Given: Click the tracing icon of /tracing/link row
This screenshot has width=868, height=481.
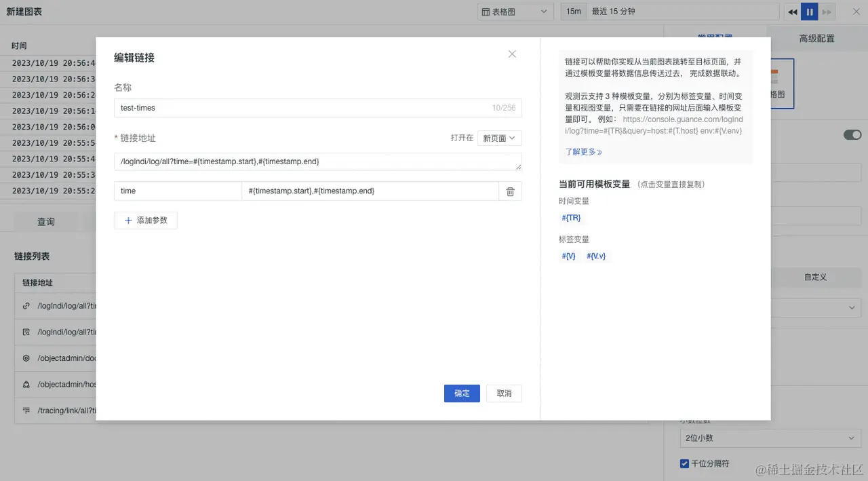Looking at the screenshot, I should coord(26,410).
